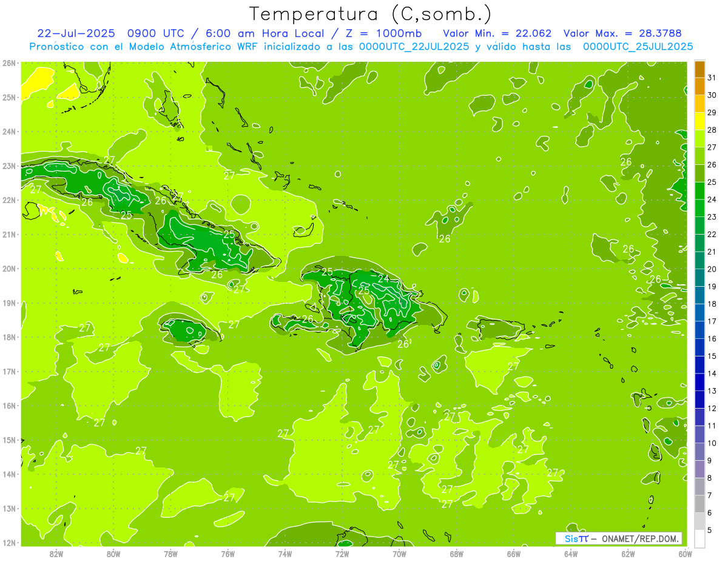This screenshot has width=728, height=562.
Task: Click the longitude label "70W"
Action: (399, 554)
